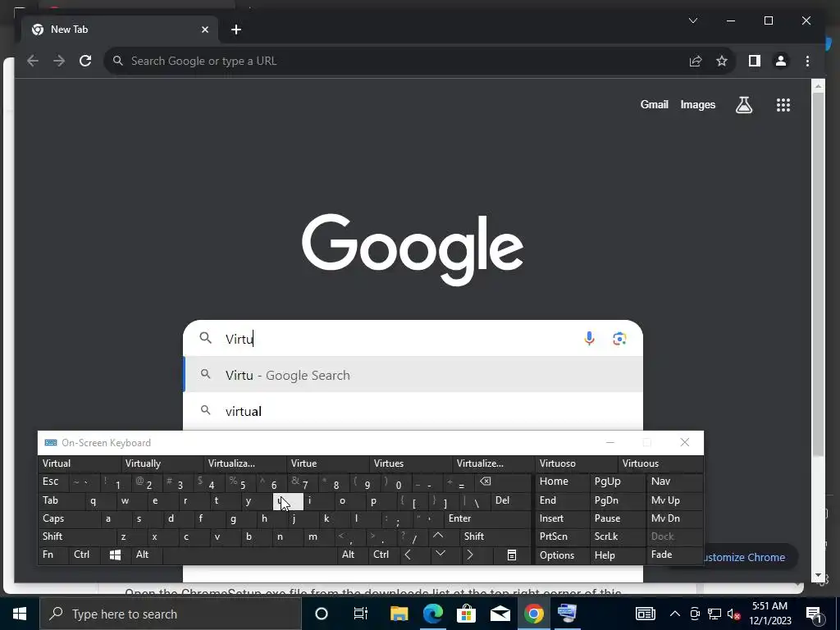This screenshot has height=630, width=840.
Task: Start voice search with microphone icon
Action: (x=589, y=339)
